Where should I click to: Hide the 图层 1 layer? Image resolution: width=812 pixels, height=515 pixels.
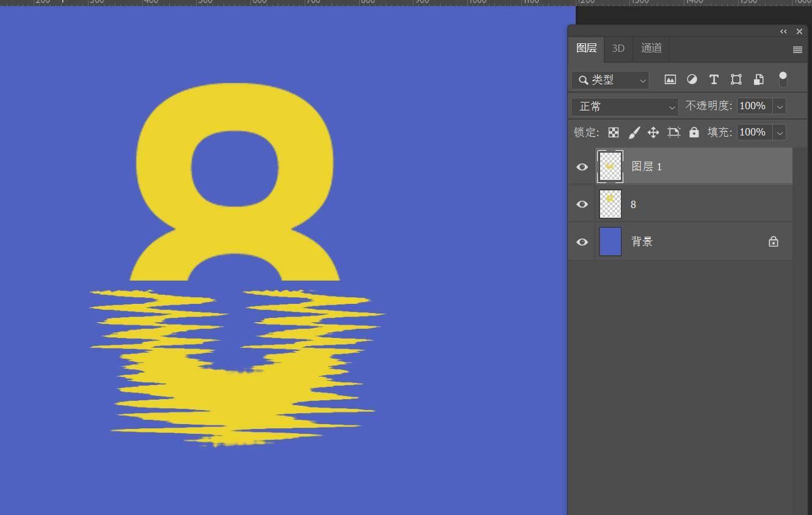(582, 167)
